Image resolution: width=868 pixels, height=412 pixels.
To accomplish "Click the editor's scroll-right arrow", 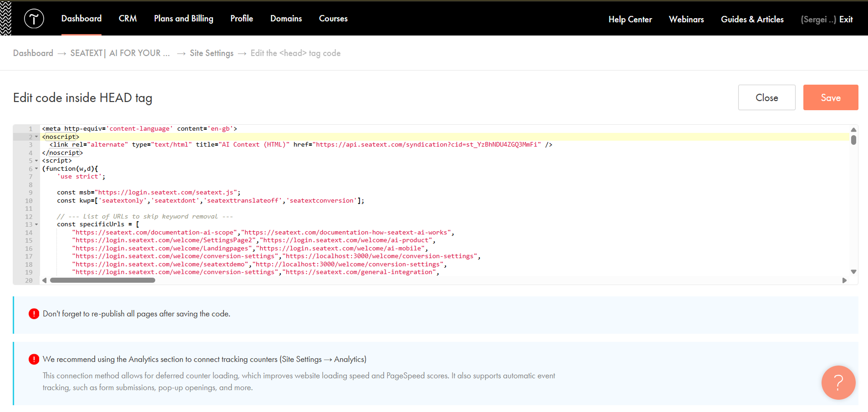I will 844,280.
